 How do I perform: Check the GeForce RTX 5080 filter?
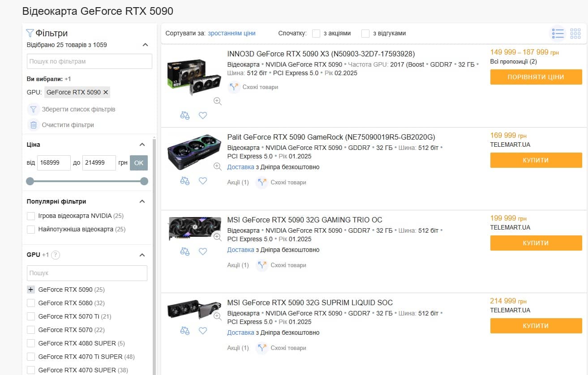point(31,303)
